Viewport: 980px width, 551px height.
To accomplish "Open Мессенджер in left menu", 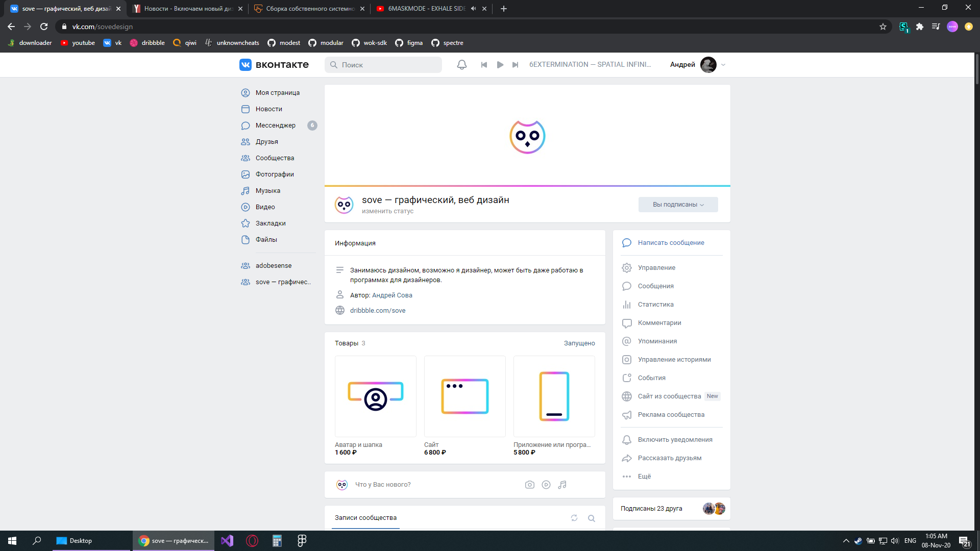I will (275, 126).
